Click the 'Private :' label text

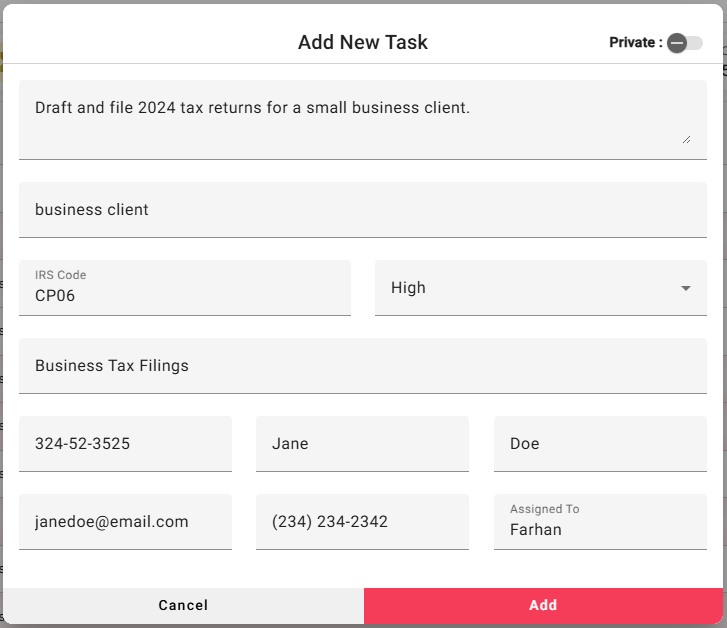coord(635,42)
